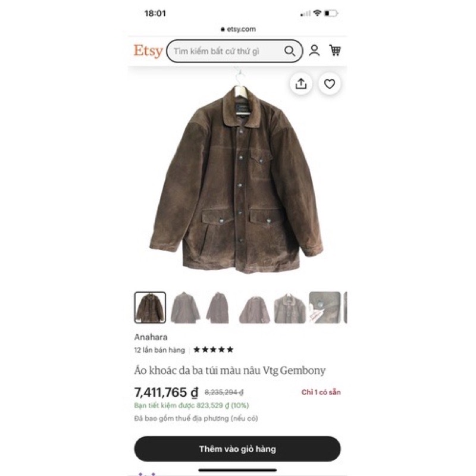Favorite the jacket with heart icon
This screenshot has height=476, width=476.
coord(330,84)
